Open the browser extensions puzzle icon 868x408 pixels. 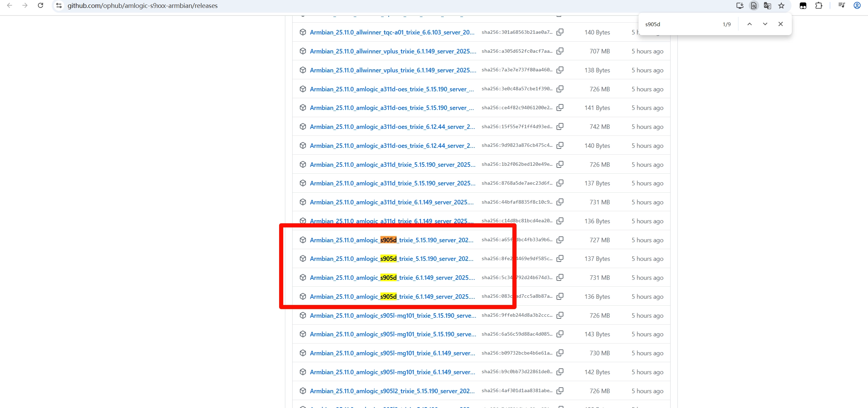pyautogui.click(x=819, y=6)
